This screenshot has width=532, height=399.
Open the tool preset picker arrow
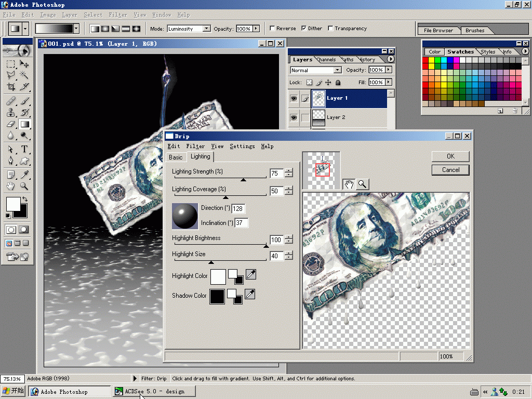tap(25, 29)
